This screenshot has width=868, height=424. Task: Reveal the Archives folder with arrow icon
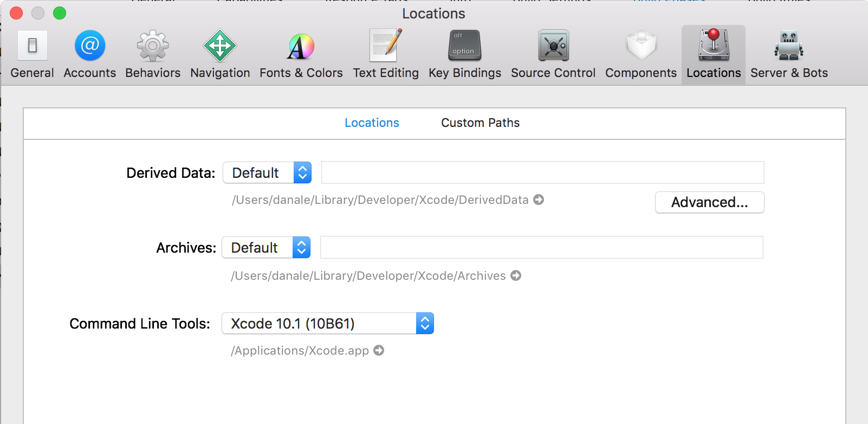[x=516, y=275]
